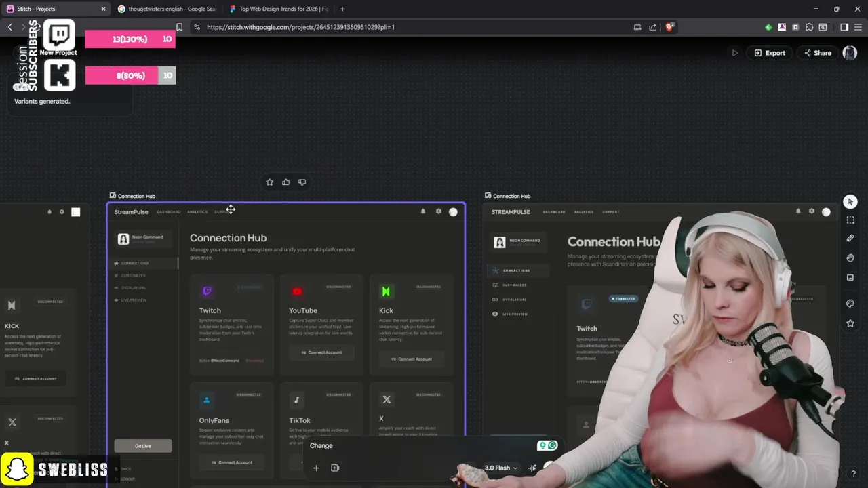Click the YouTube card icon
Viewport: 868px width, 488px height.
(297, 291)
